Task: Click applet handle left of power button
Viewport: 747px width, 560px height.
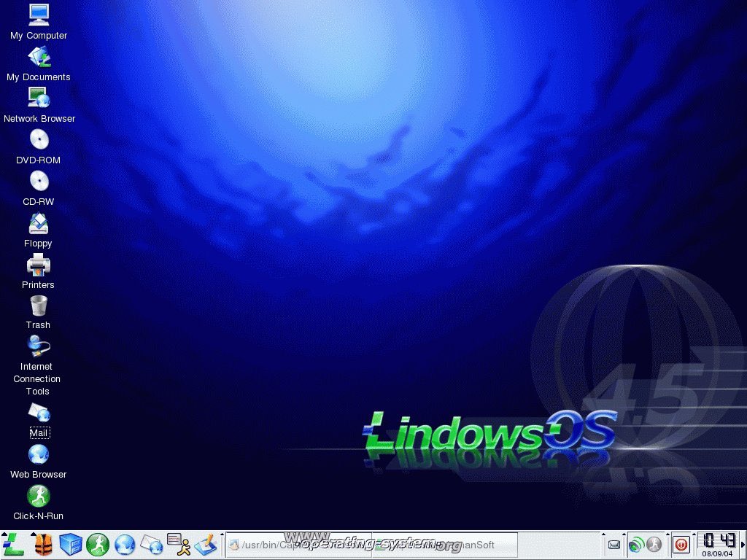Action: tap(667, 545)
